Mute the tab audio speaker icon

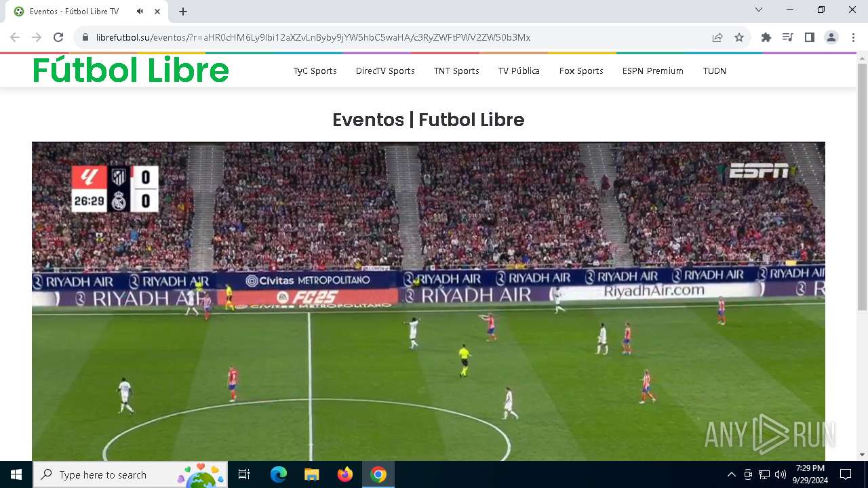click(x=140, y=12)
